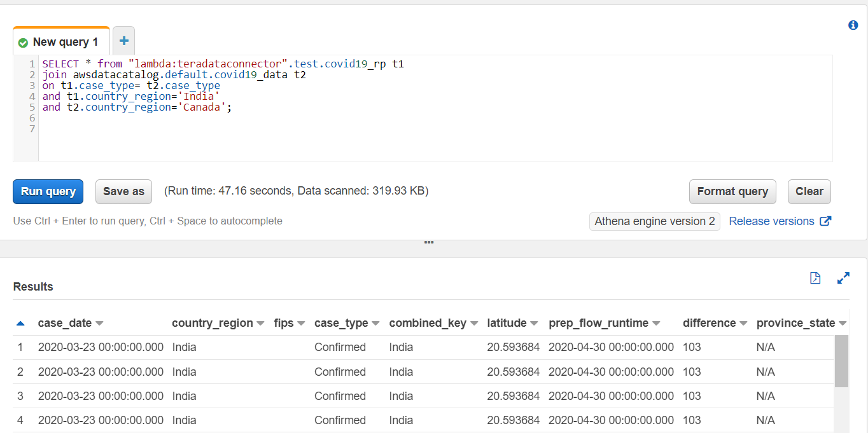Open Release versions link
868x433 pixels.
click(771, 221)
